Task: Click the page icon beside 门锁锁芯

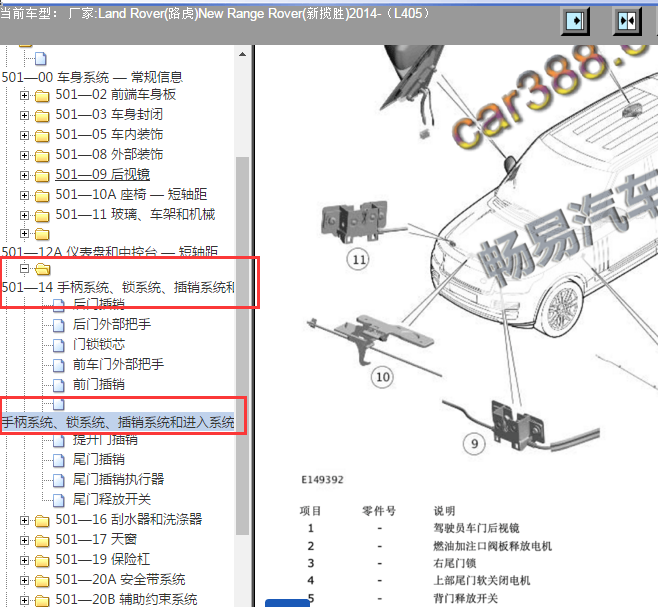Action: [58, 345]
